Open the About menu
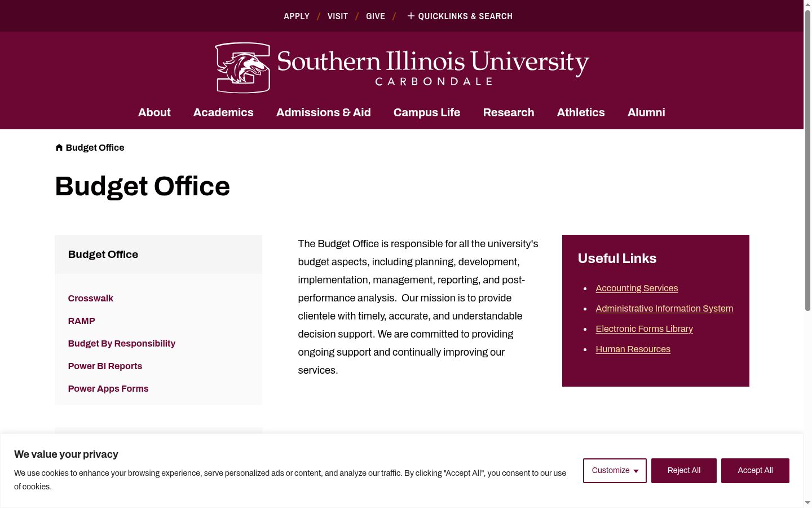Viewport: 812px width, 508px height. [x=155, y=112]
